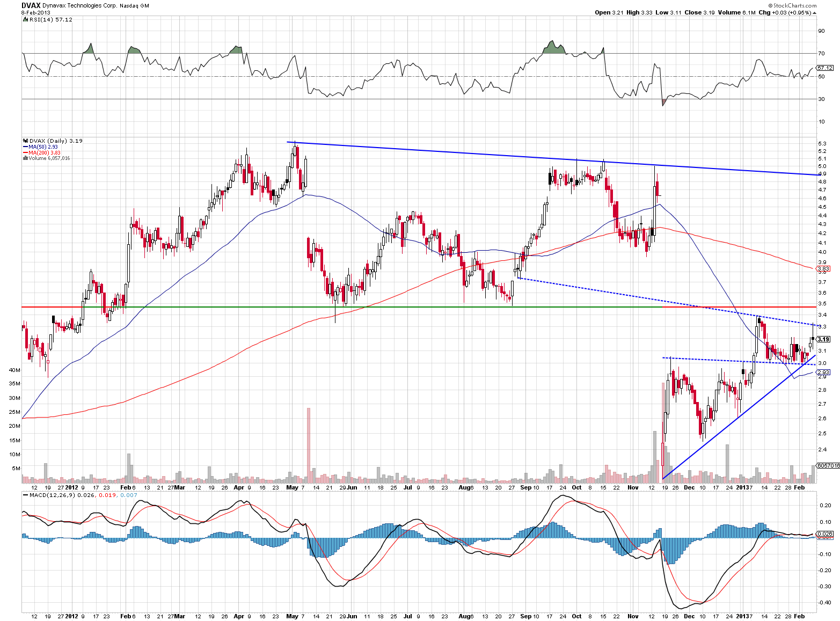Click the 3.19 current price tag on right axis
The width and height of the screenshot is (840, 621).
[x=824, y=339]
